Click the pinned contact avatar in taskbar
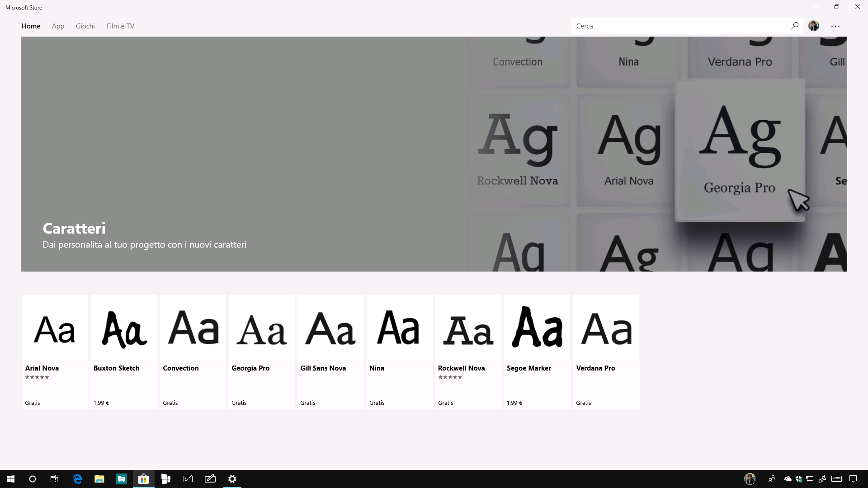The height and width of the screenshot is (488, 868). pos(750,479)
